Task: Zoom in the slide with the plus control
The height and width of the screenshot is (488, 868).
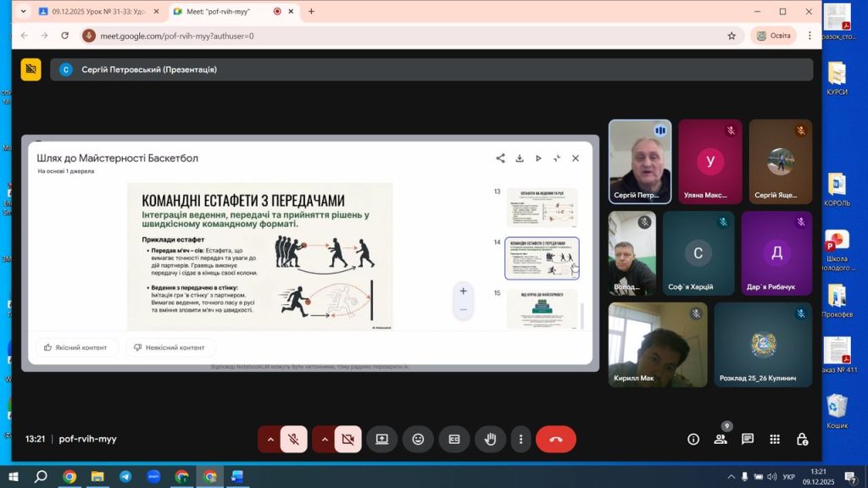Action: 463,291
